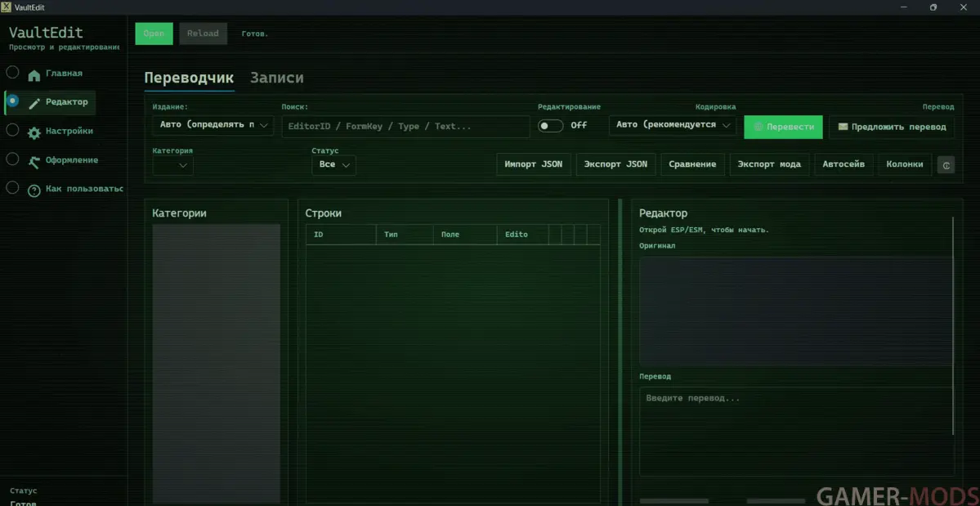980x506 pixels.
Task: Click the question mark help icon
Action: click(x=34, y=190)
